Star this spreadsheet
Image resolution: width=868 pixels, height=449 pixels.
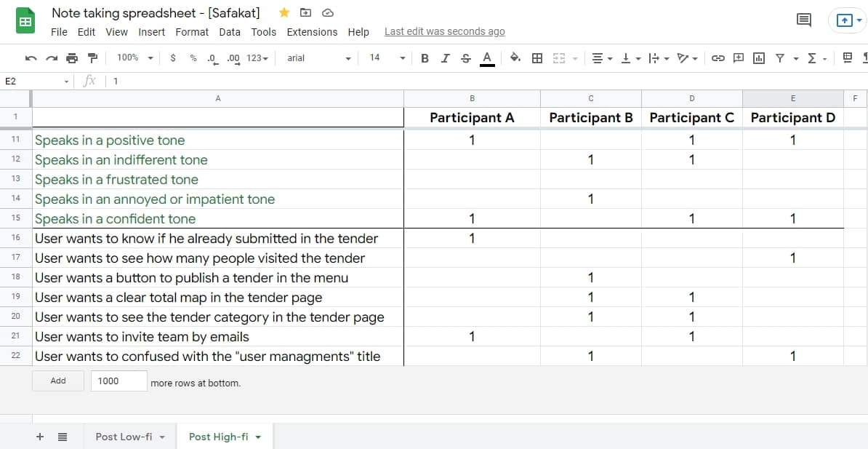(x=284, y=12)
